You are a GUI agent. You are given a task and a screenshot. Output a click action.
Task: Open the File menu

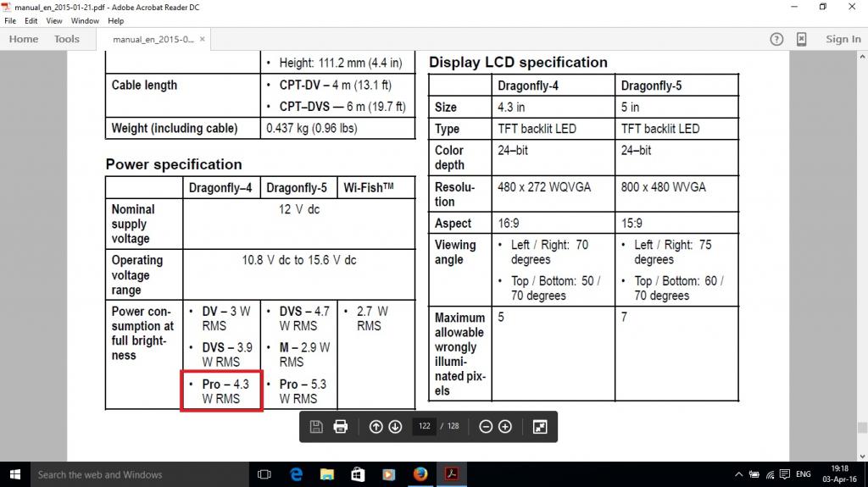tap(10, 20)
